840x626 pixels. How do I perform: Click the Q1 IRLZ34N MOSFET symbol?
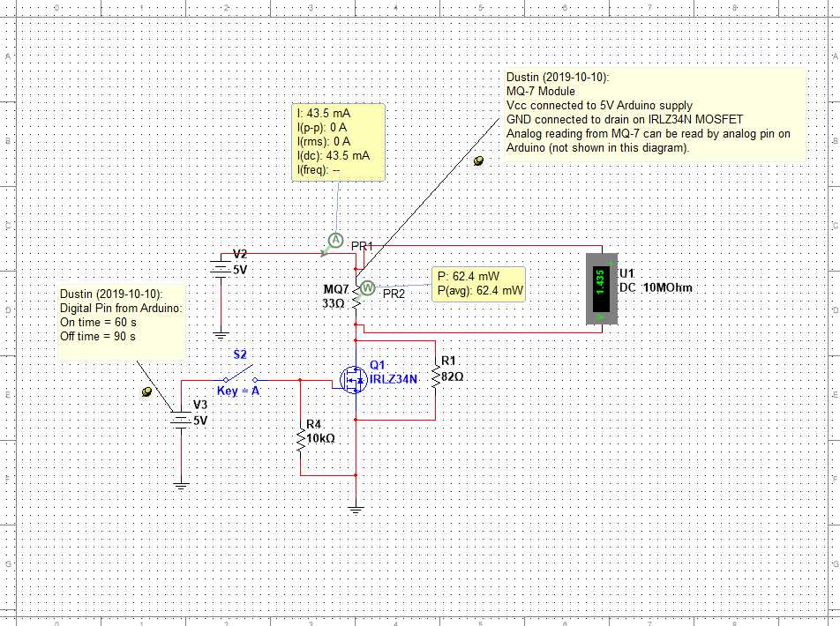354,380
